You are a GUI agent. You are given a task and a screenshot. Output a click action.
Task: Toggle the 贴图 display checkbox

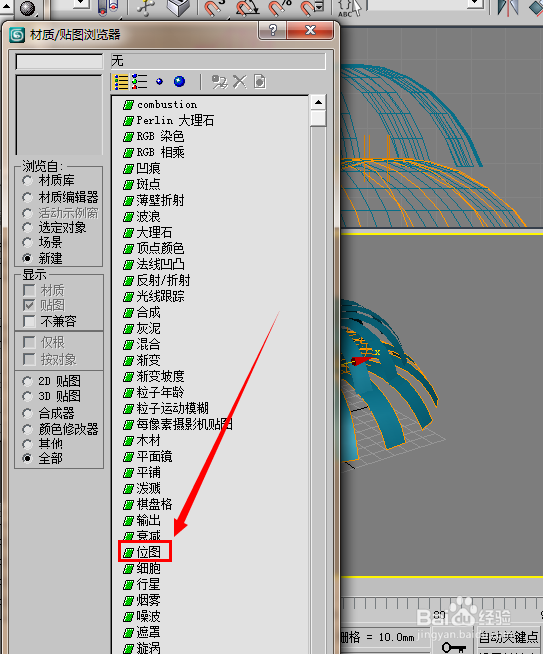tap(29, 305)
